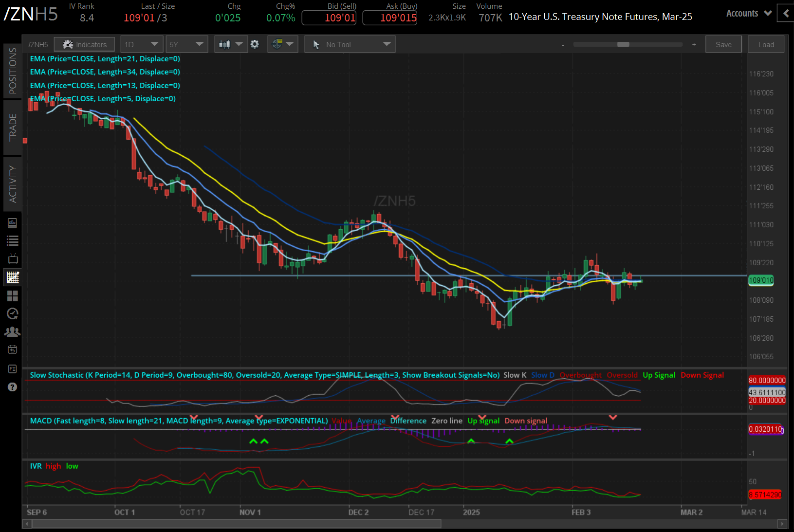
Task: Click the help question mark icon
Action: click(12, 387)
